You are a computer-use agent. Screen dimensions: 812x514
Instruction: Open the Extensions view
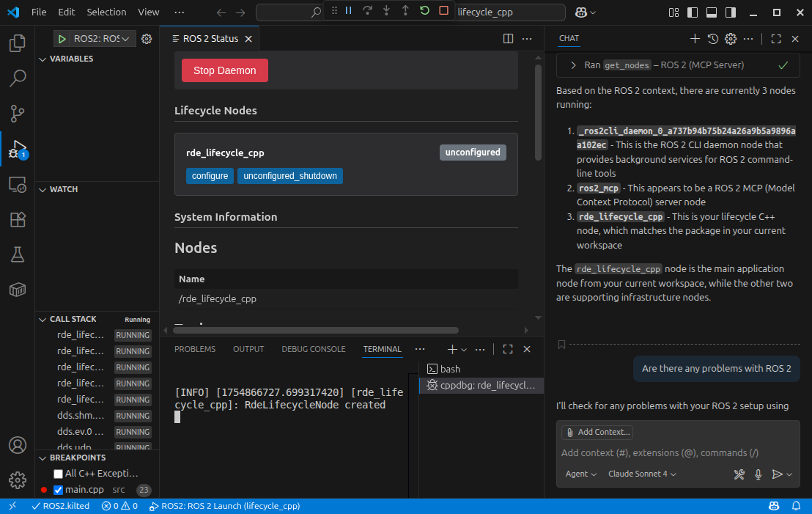click(x=18, y=220)
